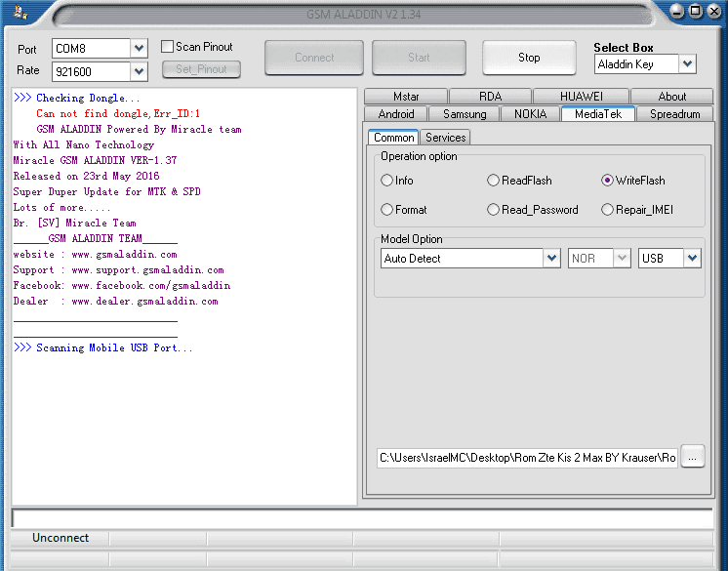Image resolution: width=728 pixels, height=571 pixels.
Task: Click 'Br. [SV] Miracle Team' log line
Action: [x=75, y=223]
